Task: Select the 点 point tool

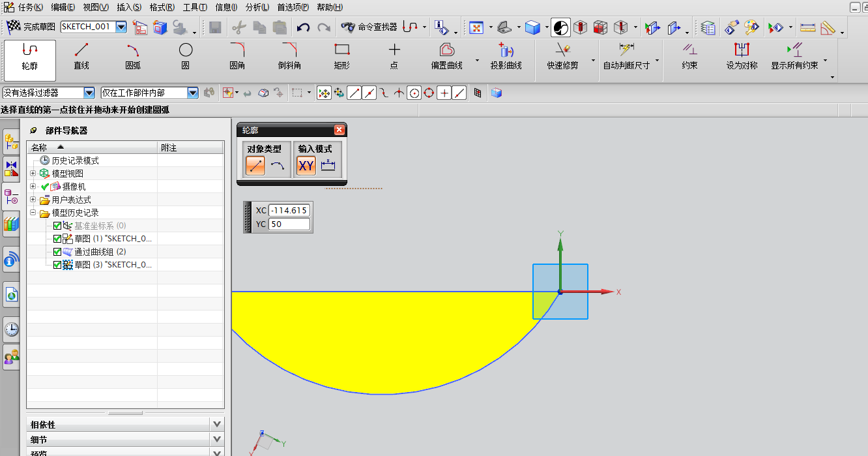Action: (394, 57)
